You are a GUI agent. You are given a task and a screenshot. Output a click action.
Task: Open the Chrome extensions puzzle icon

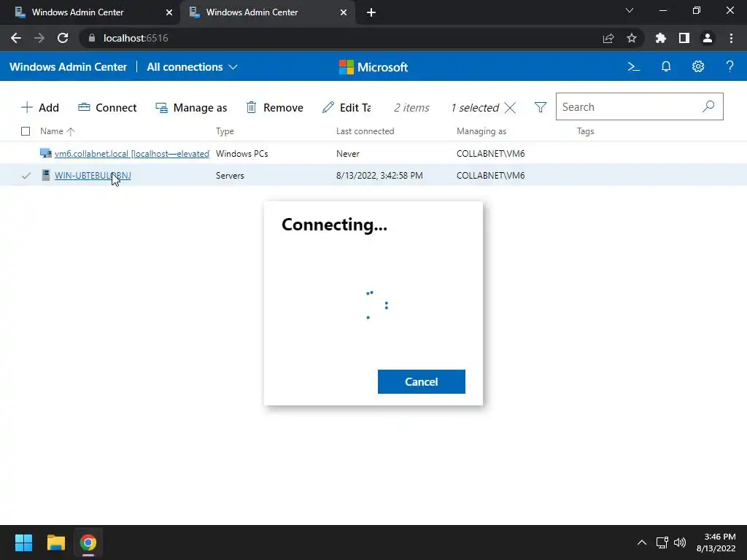click(x=661, y=38)
